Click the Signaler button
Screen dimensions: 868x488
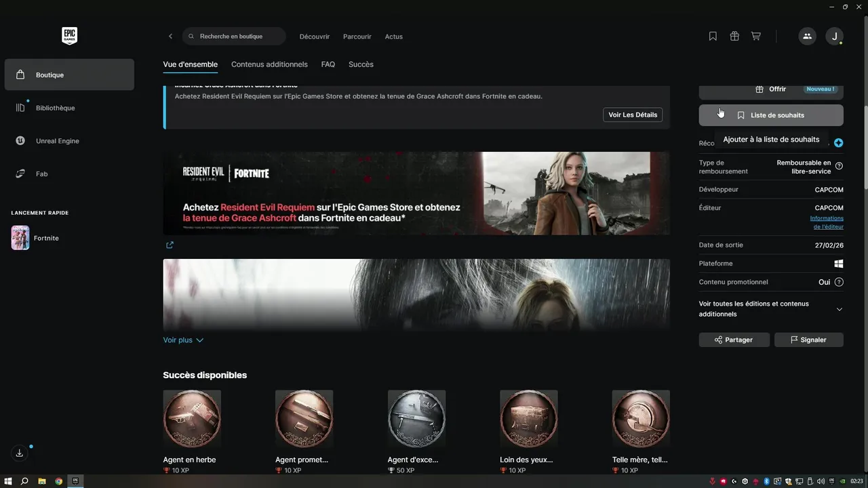808,340
